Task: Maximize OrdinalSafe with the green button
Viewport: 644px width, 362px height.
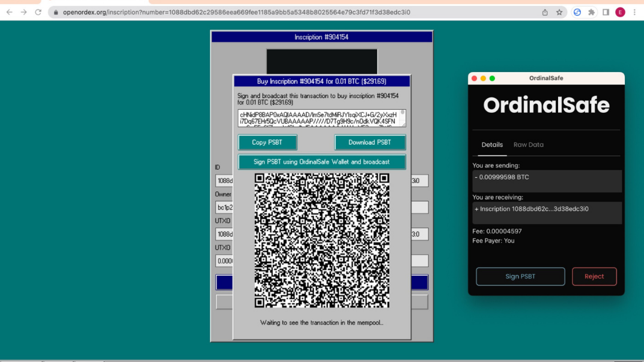Action: pos(493,79)
